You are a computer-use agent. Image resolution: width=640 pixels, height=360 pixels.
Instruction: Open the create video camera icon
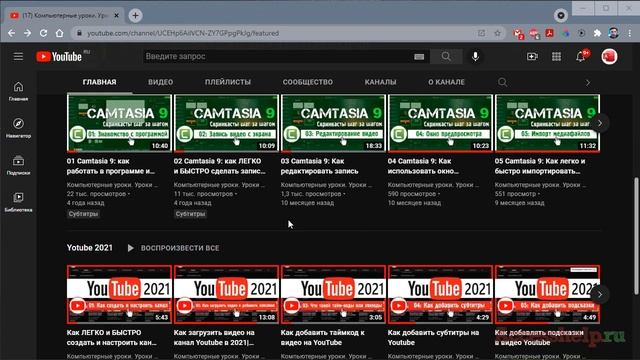532,56
